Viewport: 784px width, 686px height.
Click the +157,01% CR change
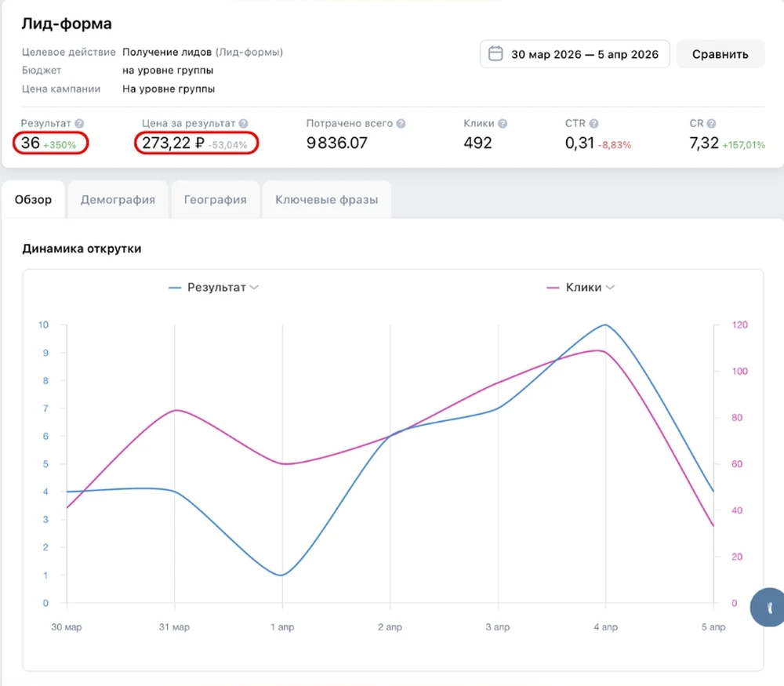pos(743,145)
